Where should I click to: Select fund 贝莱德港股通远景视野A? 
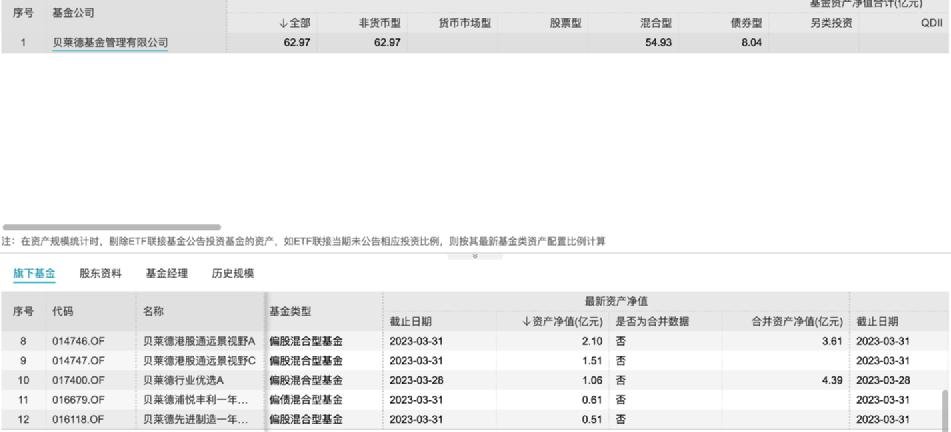[200, 342]
